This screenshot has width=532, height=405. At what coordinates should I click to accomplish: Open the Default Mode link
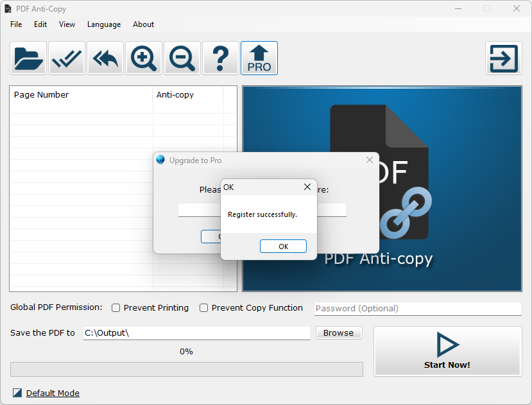[53, 393]
